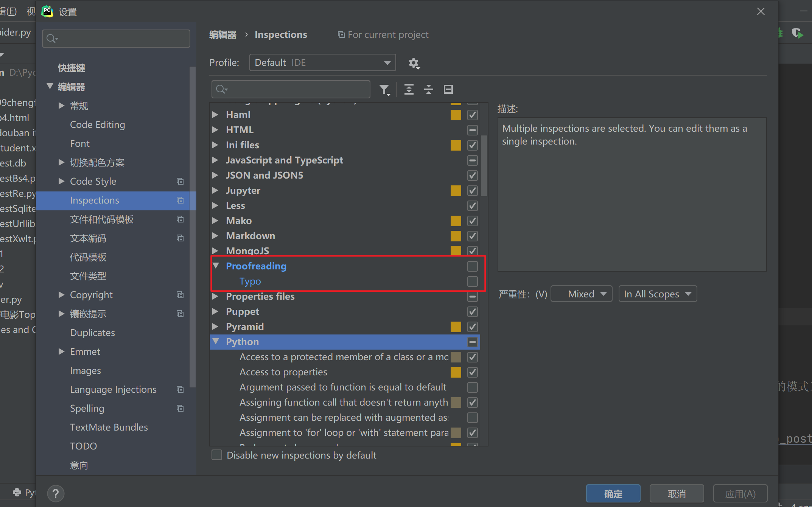812x507 pixels.
Task: Click the collapse all icon in Inspections toolbar
Action: pyautogui.click(x=429, y=89)
